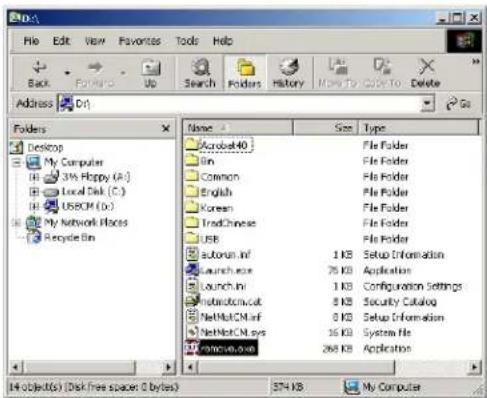Select USBCM (D:) drive in tree
The image size is (487, 398).
[88, 206]
